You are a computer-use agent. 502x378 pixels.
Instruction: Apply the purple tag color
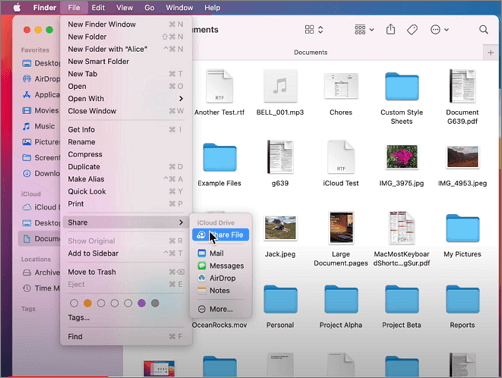[x=142, y=303]
